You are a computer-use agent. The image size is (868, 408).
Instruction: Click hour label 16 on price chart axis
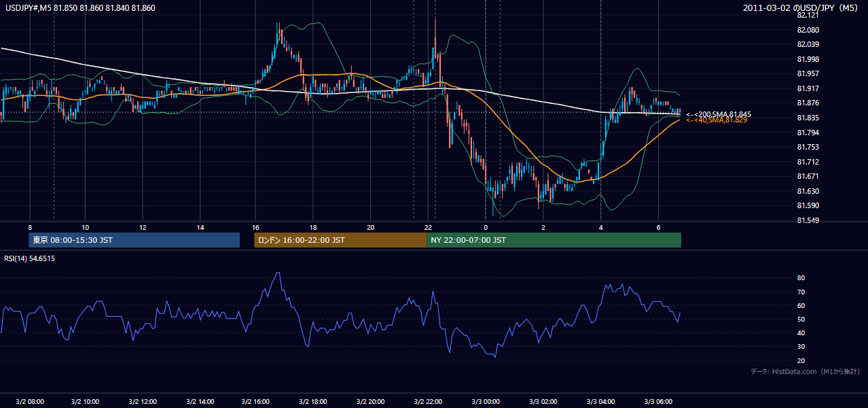coord(255,226)
